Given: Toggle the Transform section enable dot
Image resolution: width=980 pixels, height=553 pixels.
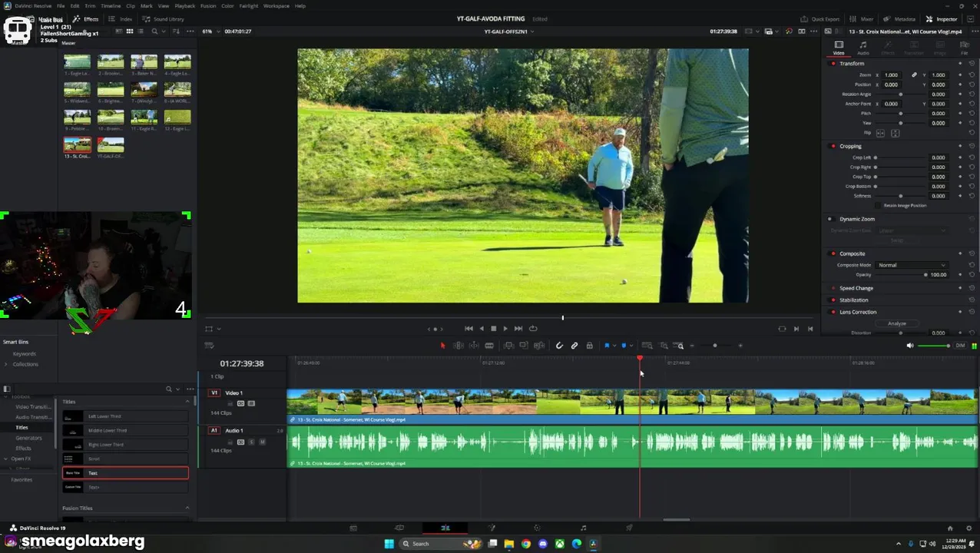Looking at the screenshot, I should [x=833, y=63].
